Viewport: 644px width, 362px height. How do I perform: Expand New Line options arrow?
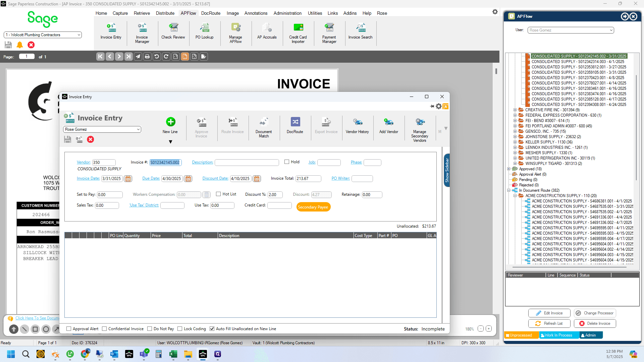tap(170, 142)
